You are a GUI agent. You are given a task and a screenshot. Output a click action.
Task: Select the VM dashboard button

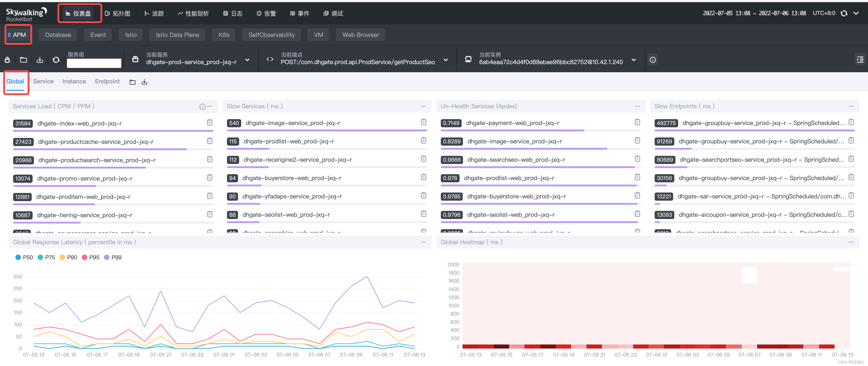(318, 35)
